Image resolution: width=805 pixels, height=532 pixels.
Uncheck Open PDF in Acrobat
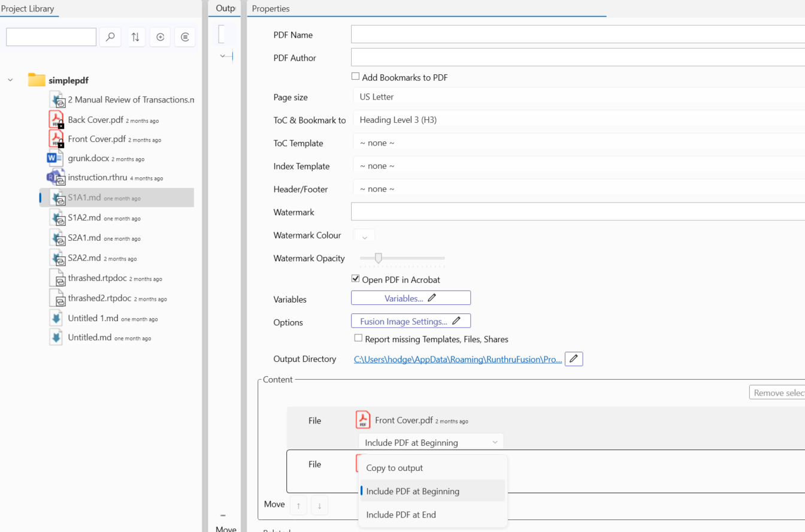[356, 279]
